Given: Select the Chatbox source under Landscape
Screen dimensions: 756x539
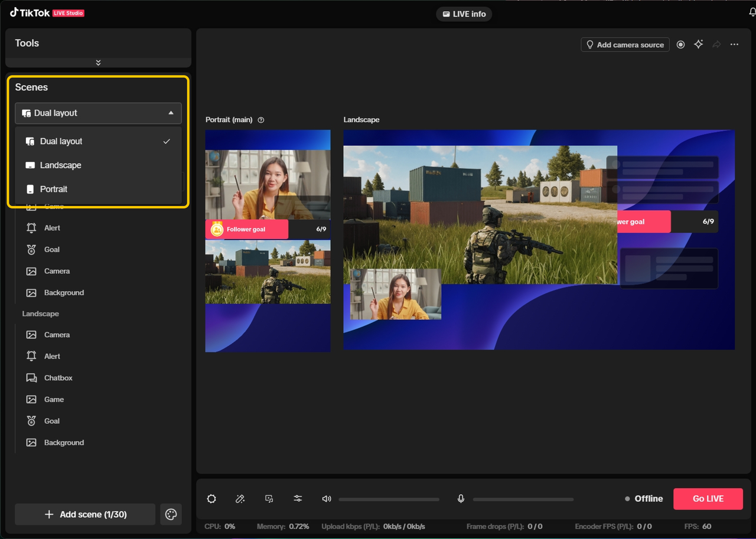Looking at the screenshot, I should [x=58, y=378].
